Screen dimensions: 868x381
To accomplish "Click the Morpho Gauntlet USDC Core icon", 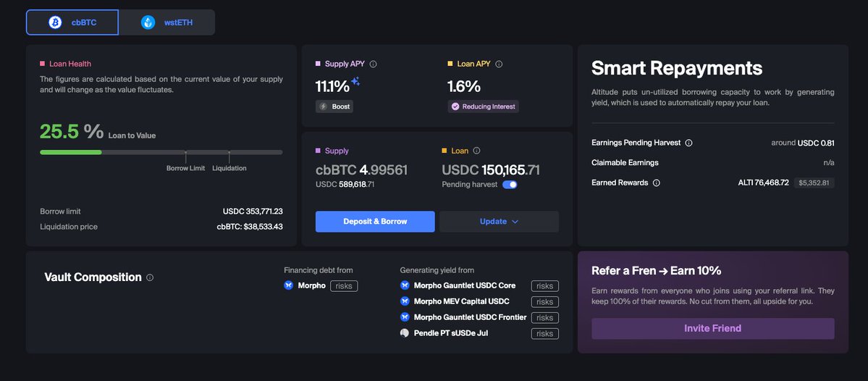I will (405, 285).
